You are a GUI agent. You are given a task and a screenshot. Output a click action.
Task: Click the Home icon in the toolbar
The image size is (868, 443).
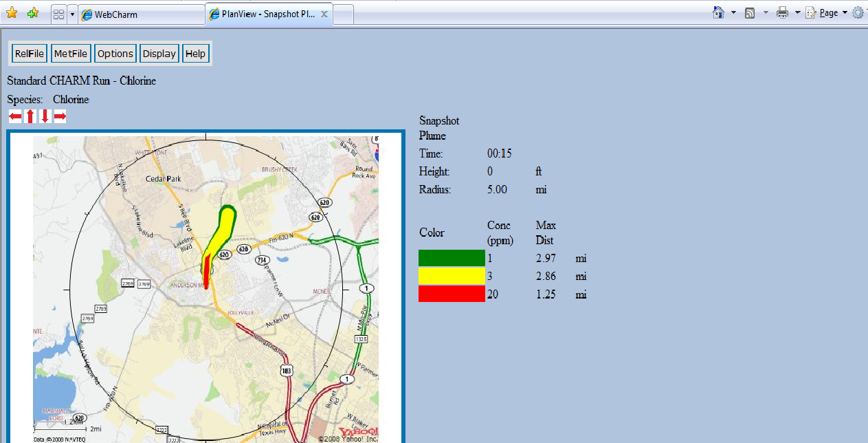pos(718,13)
